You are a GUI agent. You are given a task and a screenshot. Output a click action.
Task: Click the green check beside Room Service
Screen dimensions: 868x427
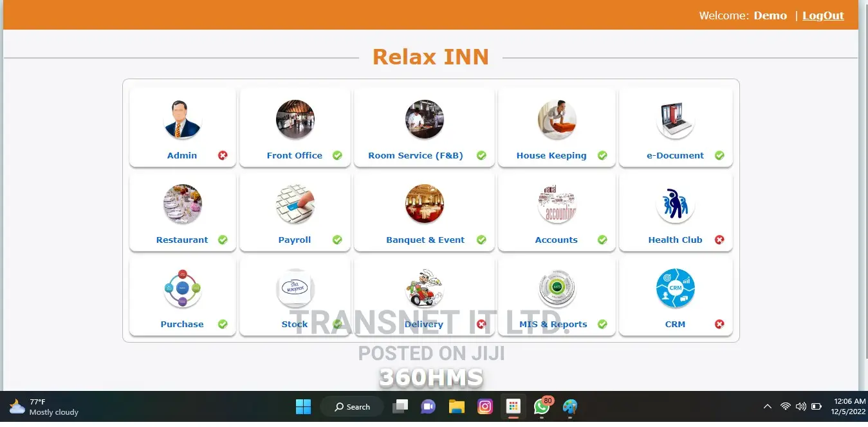tap(481, 155)
